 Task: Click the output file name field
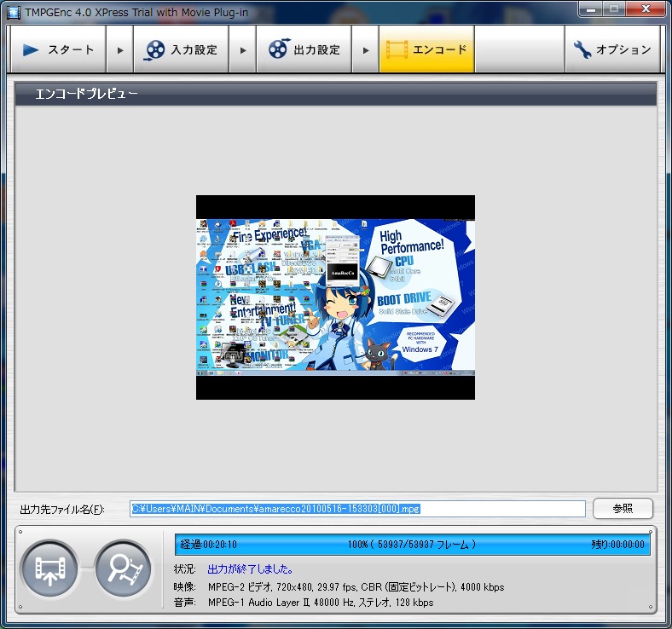click(x=357, y=509)
